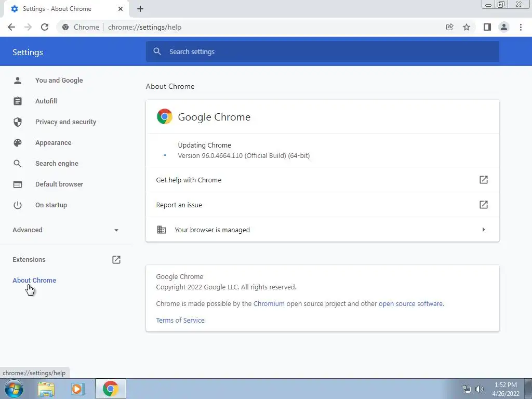532x399 pixels.
Task: Close the Settings - About Chrome tab
Action: 121,9
